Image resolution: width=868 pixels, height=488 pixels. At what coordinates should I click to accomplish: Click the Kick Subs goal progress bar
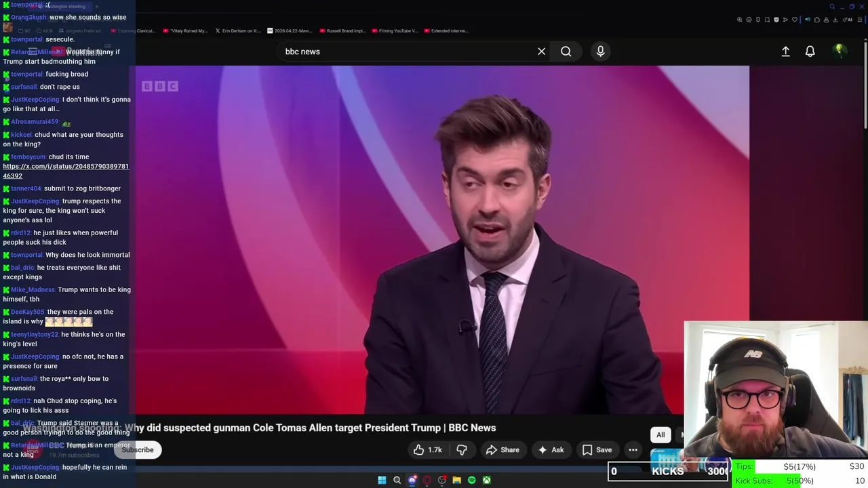coord(800,481)
